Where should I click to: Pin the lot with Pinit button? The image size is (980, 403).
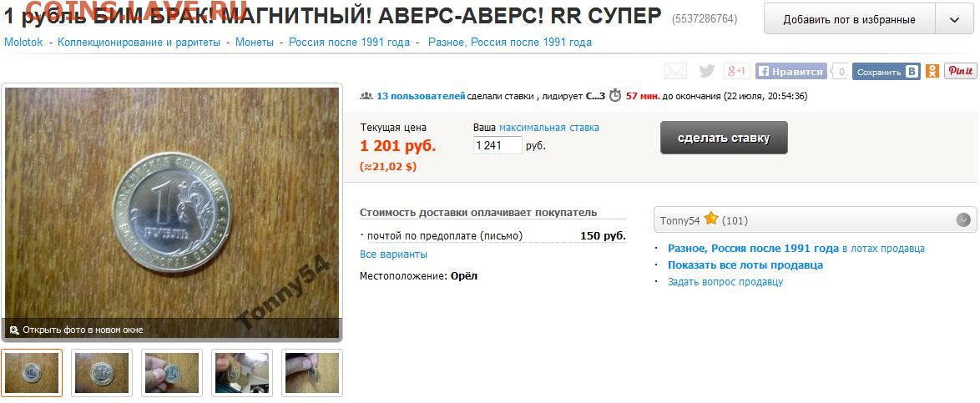961,71
